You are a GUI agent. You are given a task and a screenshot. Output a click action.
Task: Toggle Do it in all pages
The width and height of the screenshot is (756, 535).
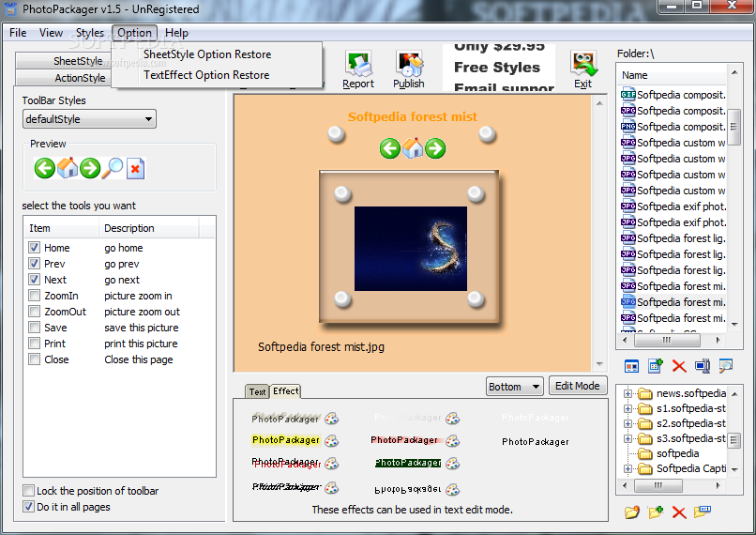coord(28,507)
